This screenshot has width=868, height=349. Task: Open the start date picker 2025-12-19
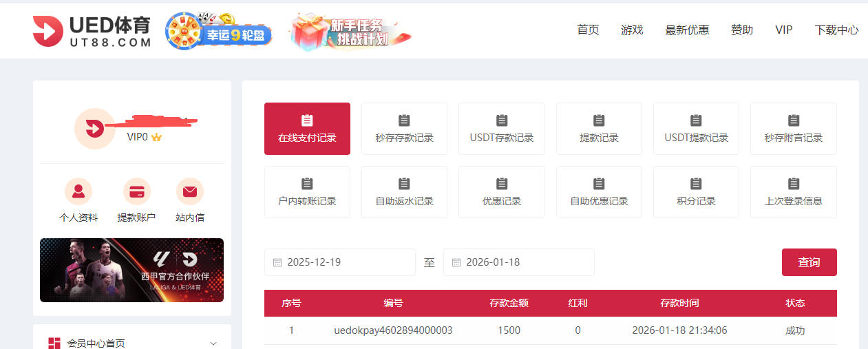click(339, 262)
